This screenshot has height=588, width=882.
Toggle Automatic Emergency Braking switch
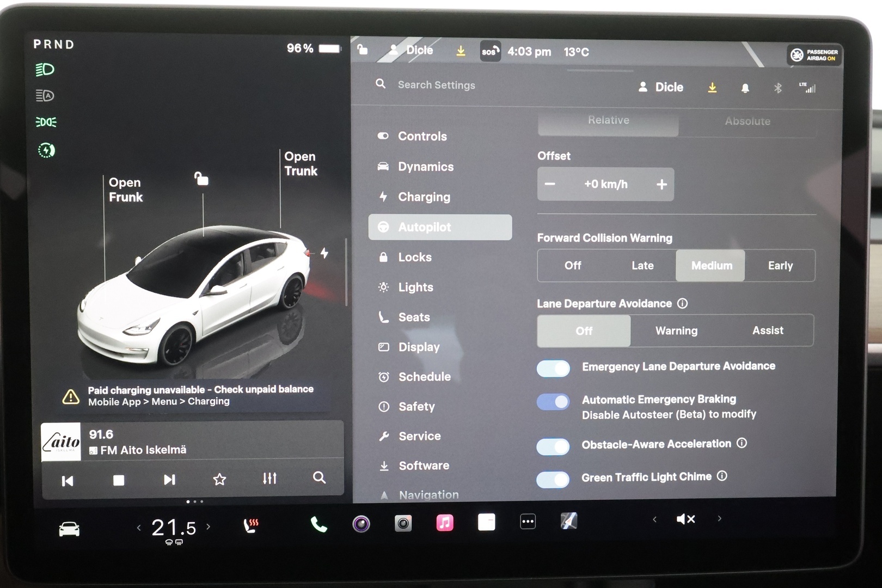[x=553, y=402]
